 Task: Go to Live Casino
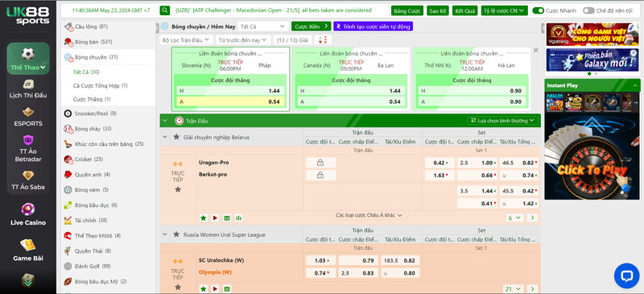coord(28,214)
